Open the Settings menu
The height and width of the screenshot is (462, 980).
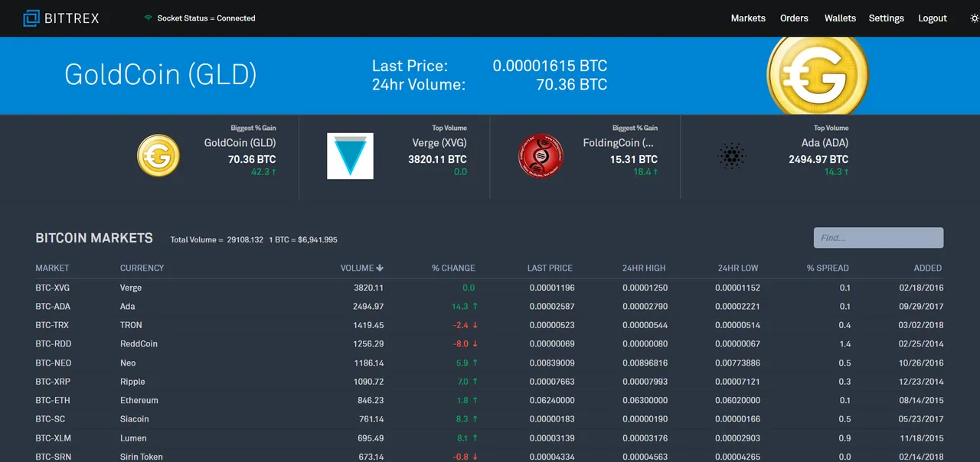point(886,18)
